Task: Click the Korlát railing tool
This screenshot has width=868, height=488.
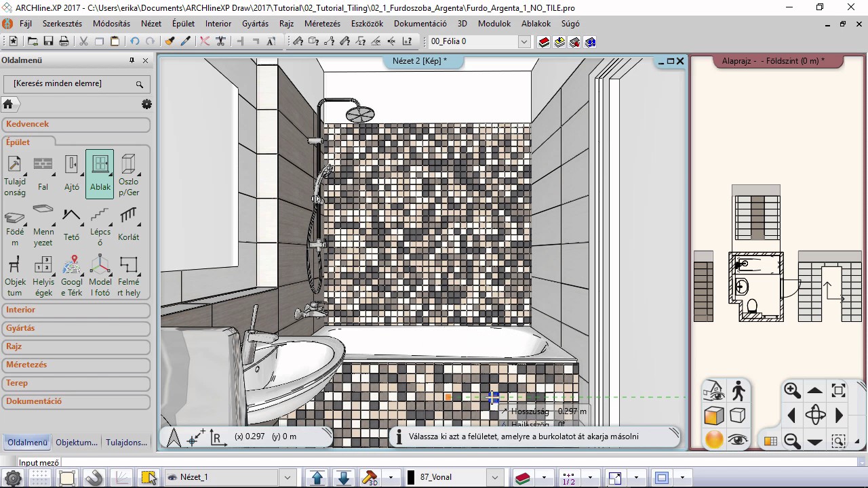Action: 128,225
